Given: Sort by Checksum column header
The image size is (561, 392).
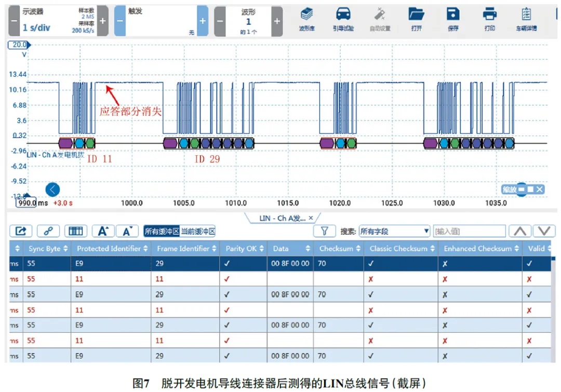Looking at the screenshot, I should 339,248.
